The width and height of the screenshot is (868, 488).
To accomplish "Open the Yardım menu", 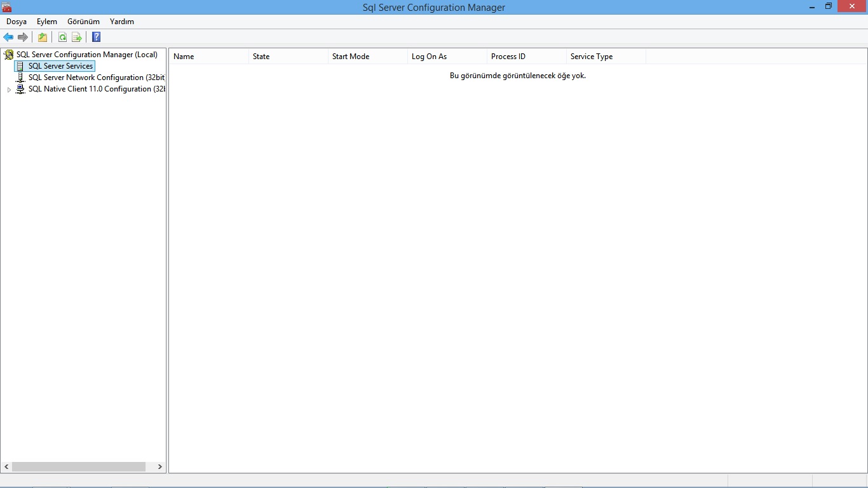I will pos(122,22).
